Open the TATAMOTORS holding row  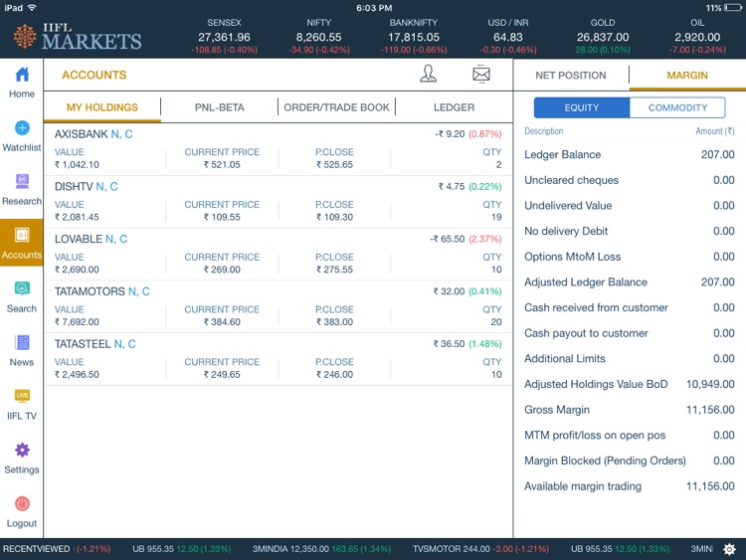click(279, 307)
